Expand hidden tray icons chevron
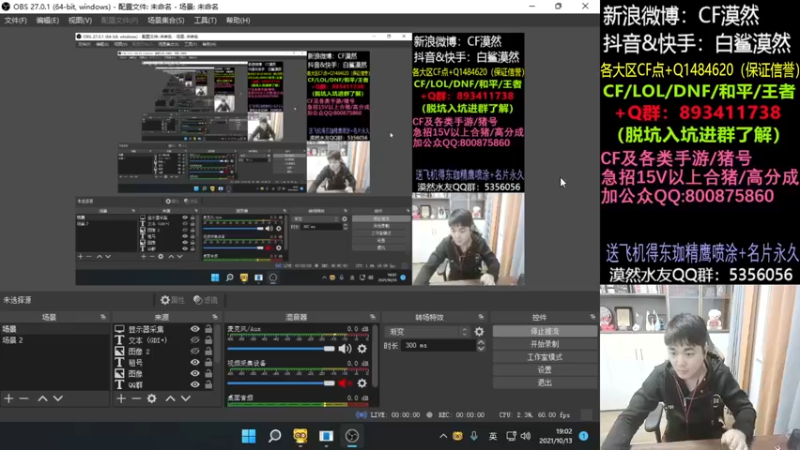Viewport: 800px width, 450px height. [x=443, y=436]
